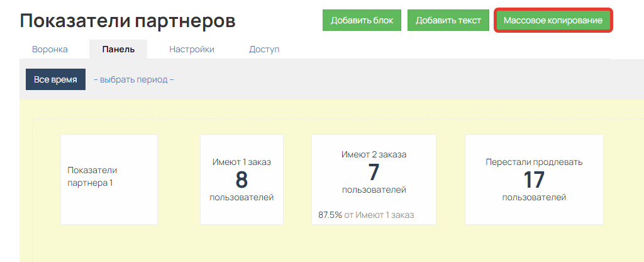Select the "Показатели партнера 1" text block
Viewport: 644px width, 262px height.
pos(109,179)
